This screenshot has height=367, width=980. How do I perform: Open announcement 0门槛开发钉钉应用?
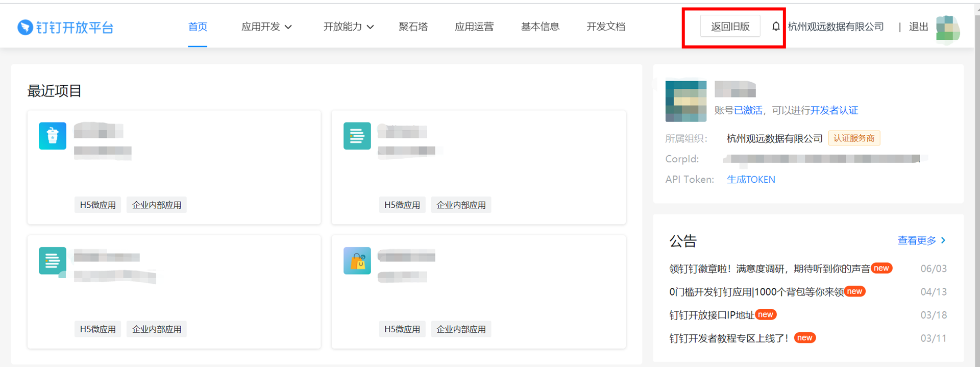pos(756,292)
